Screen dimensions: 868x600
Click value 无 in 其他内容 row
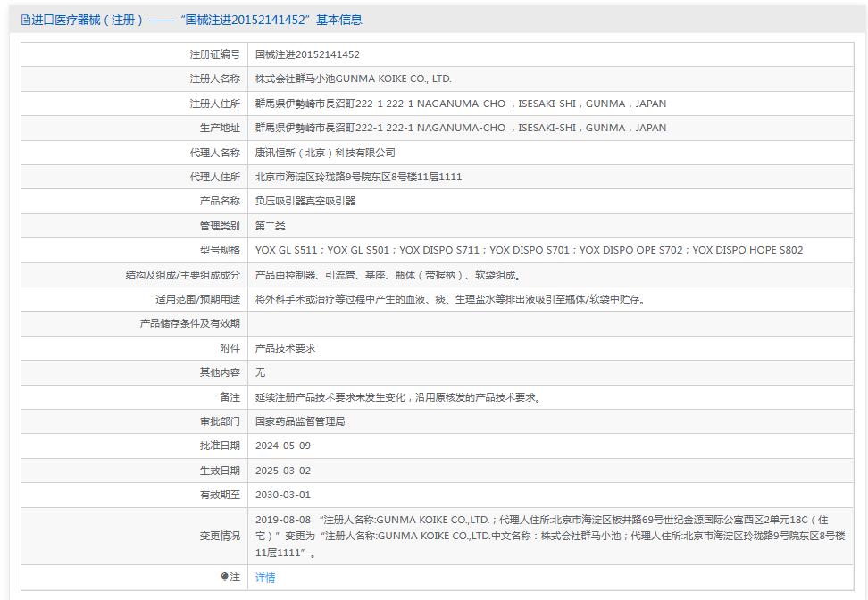(260, 372)
